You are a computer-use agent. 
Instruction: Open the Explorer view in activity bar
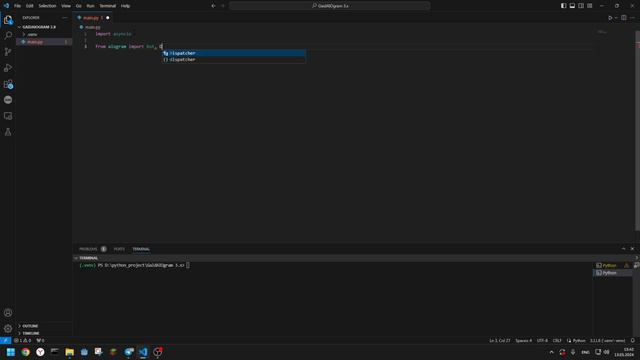tap(8, 20)
